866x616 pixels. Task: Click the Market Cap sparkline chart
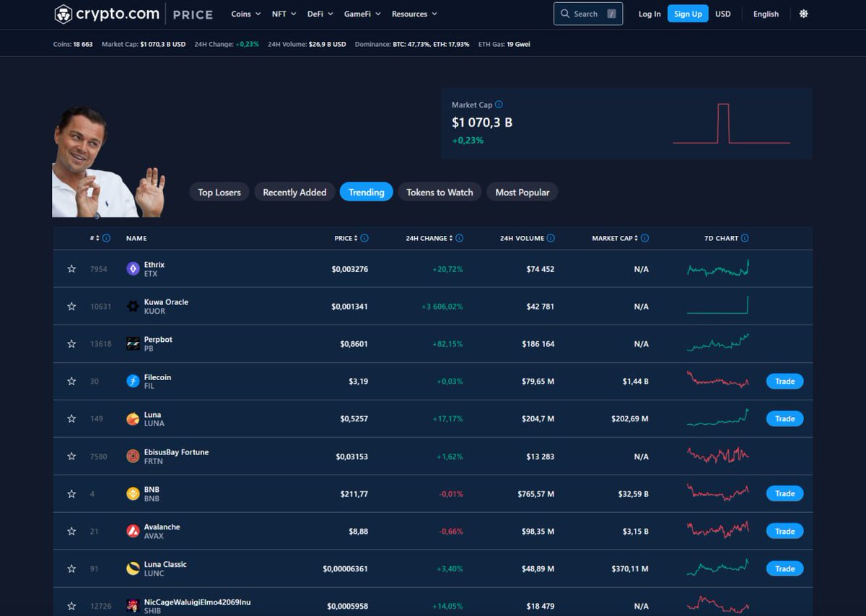(731, 123)
